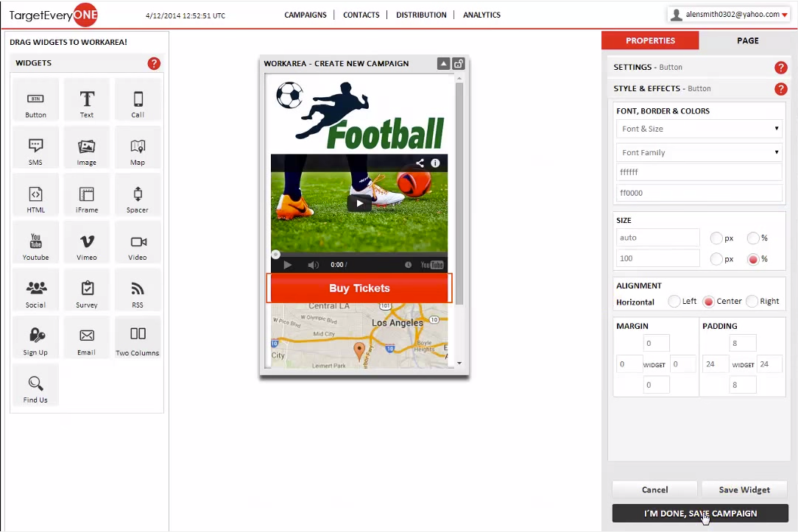This screenshot has width=798, height=532.
Task: Open the Font Family dropdown
Action: pyautogui.click(x=698, y=152)
